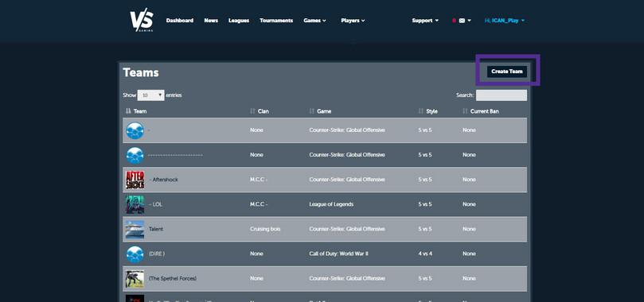The width and height of the screenshot is (644, 302).
Task: Expand the Games dropdown menu
Action: click(314, 21)
